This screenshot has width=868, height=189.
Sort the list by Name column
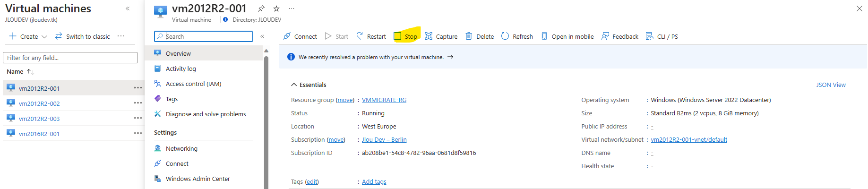[20, 72]
